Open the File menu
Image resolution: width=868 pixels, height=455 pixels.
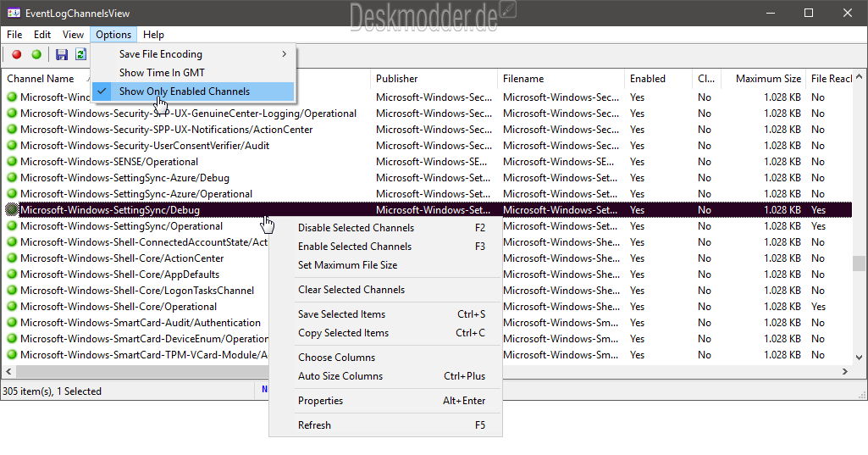point(14,35)
